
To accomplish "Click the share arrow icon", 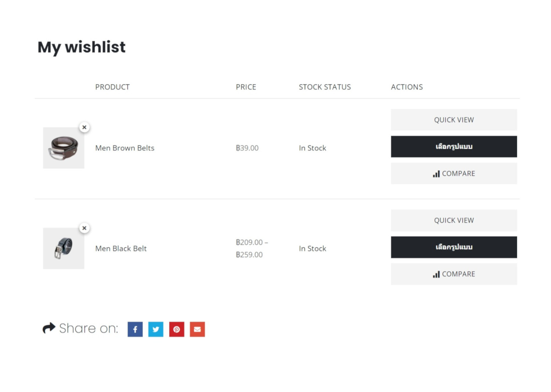I will 49,328.
